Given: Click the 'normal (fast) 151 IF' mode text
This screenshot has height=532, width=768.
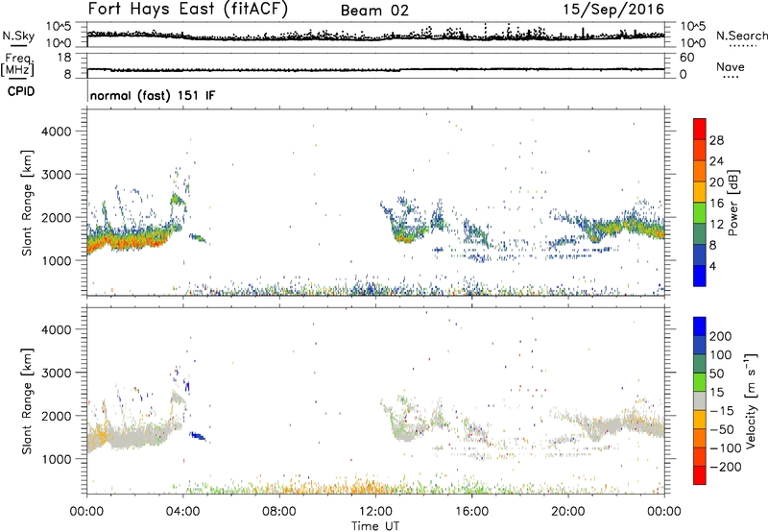Looking at the screenshot, I should pos(153,95).
